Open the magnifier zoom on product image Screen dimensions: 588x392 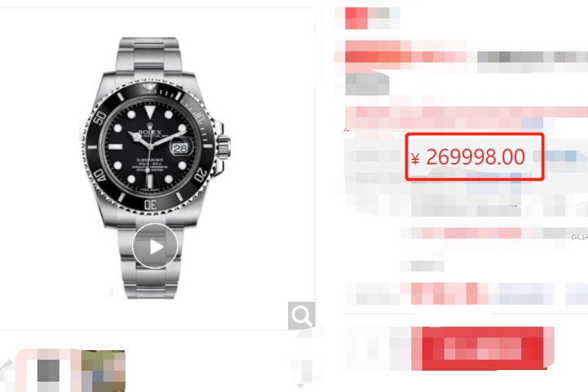coord(301,316)
